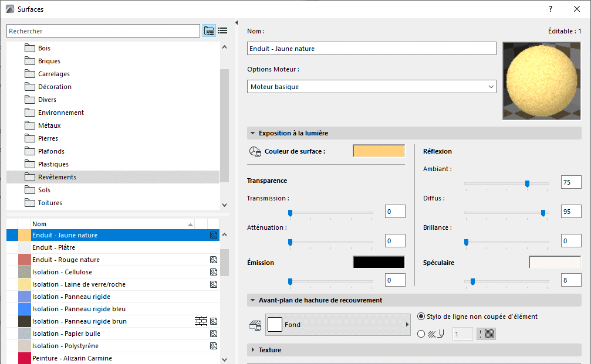This screenshot has width=591, height=364.
Task: Switch to flat list view of surfaces
Action: tap(222, 30)
